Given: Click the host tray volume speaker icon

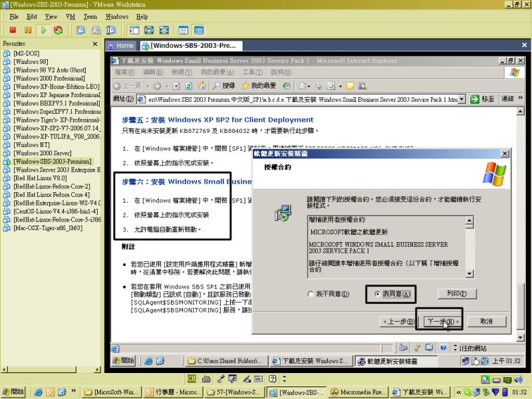Looking at the screenshot, I should [x=518, y=380].
